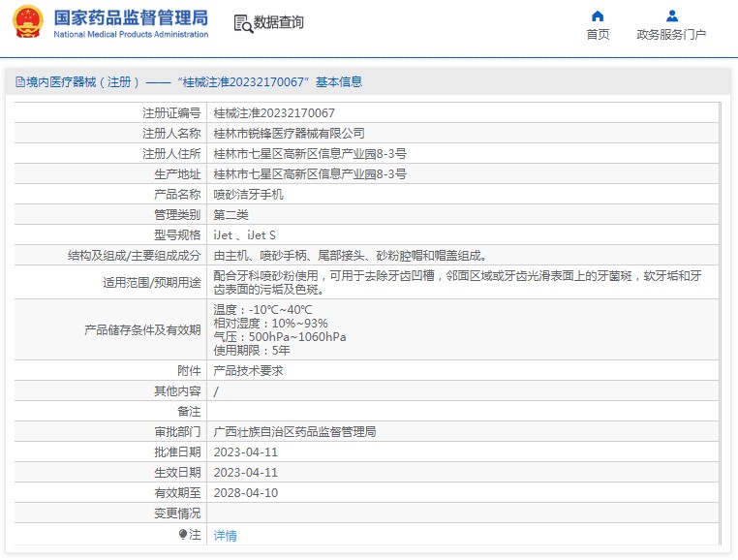This screenshot has width=738, height=560.
Task: Click 国家药品监督管理局 title text
Action: click(131, 17)
